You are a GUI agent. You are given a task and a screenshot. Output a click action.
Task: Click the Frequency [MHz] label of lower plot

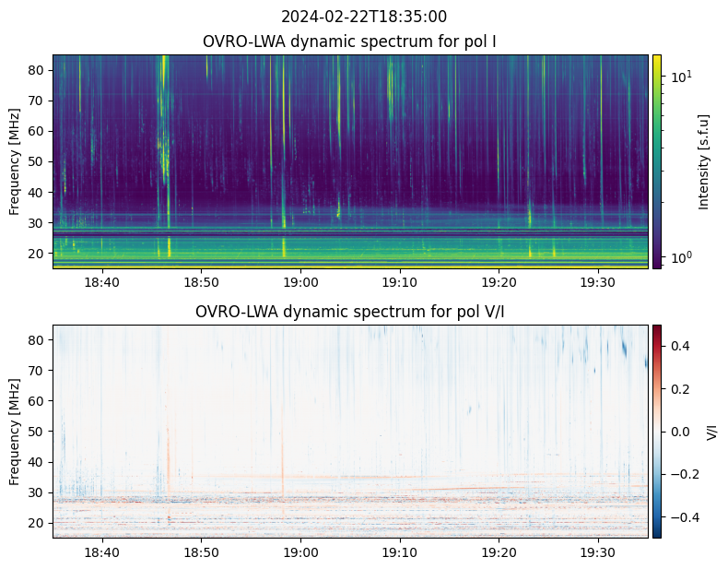(15, 431)
